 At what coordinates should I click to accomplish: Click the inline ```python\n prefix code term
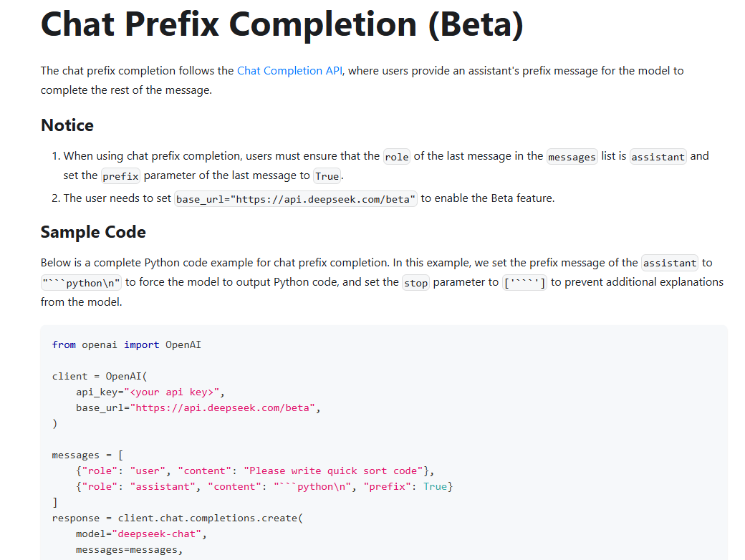pyautogui.click(x=82, y=283)
